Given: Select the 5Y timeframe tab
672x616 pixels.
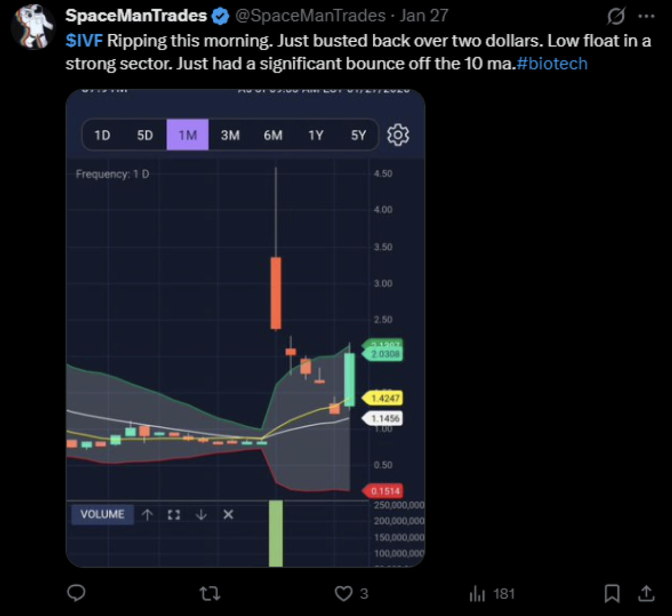Looking at the screenshot, I should click(359, 135).
